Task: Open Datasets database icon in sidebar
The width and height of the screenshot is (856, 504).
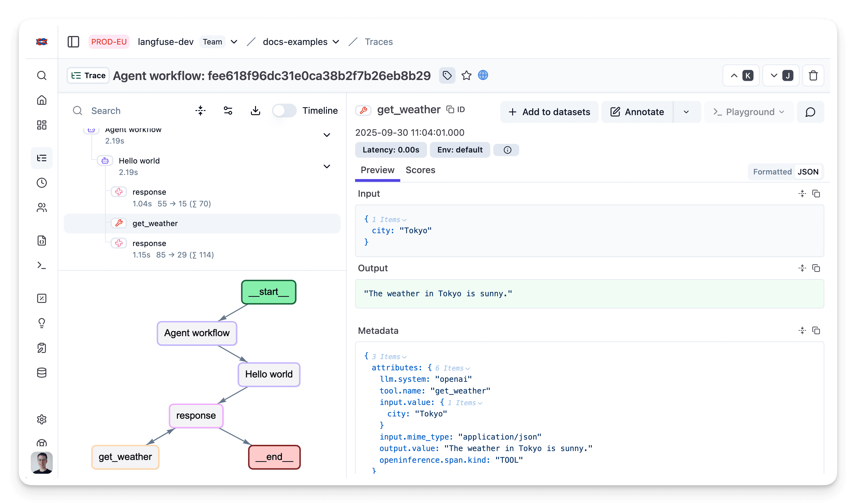Action: [x=42, y=373]
